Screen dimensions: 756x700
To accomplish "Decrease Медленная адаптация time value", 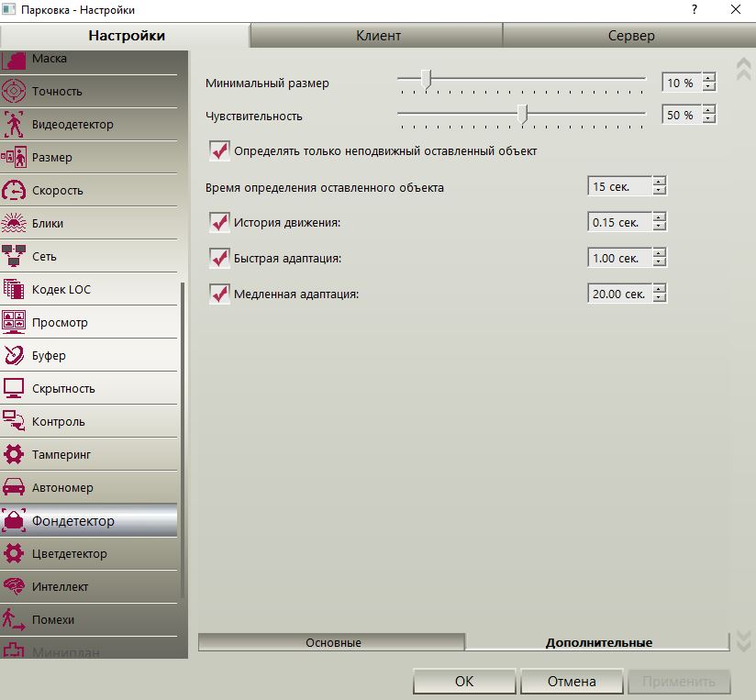I will coord(659,298).
